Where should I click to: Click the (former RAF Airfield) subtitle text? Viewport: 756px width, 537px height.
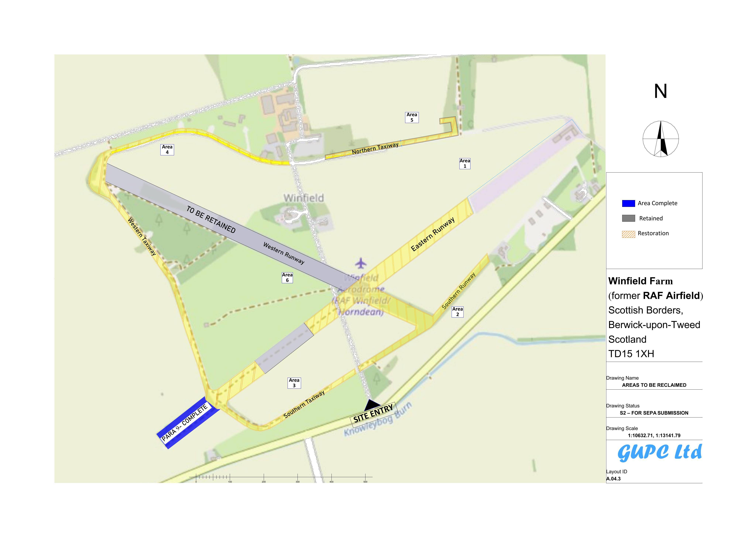pos(656,296)
